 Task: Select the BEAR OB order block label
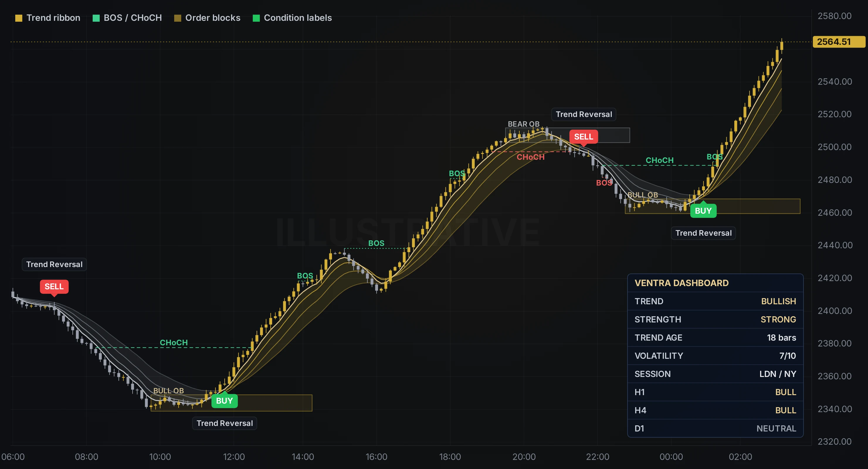(x=524, y=124)
